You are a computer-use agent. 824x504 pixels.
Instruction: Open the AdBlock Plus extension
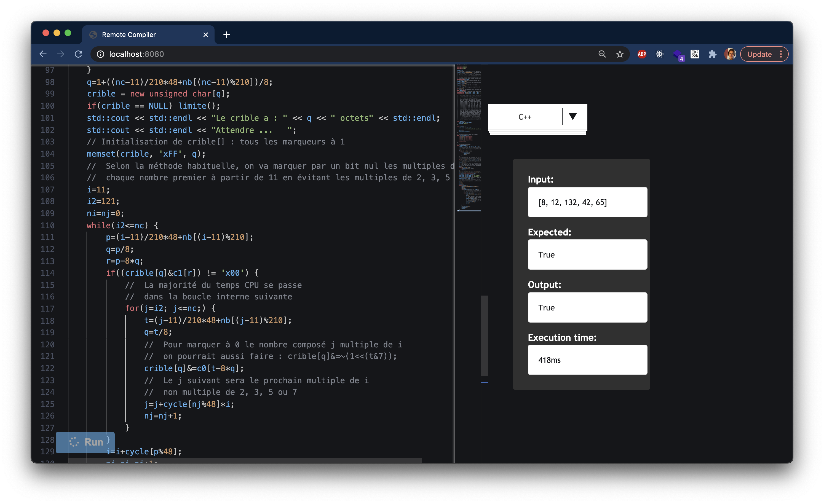point(641,54)
